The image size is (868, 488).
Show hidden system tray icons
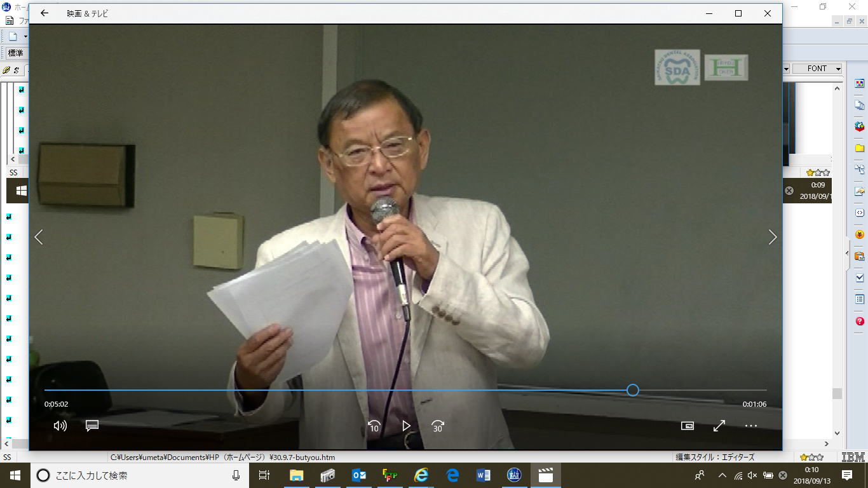tap(722, 475)
